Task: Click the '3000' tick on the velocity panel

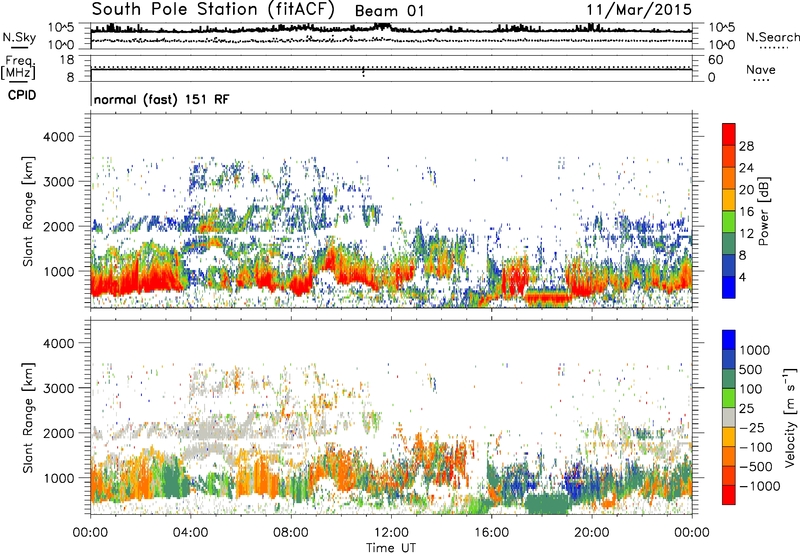Action: (59, 388)
